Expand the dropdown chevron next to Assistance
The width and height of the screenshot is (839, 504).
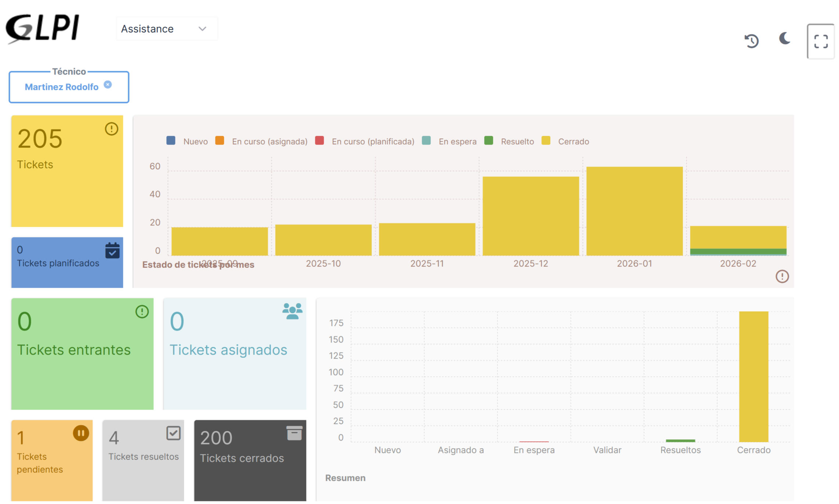point(202,29)
